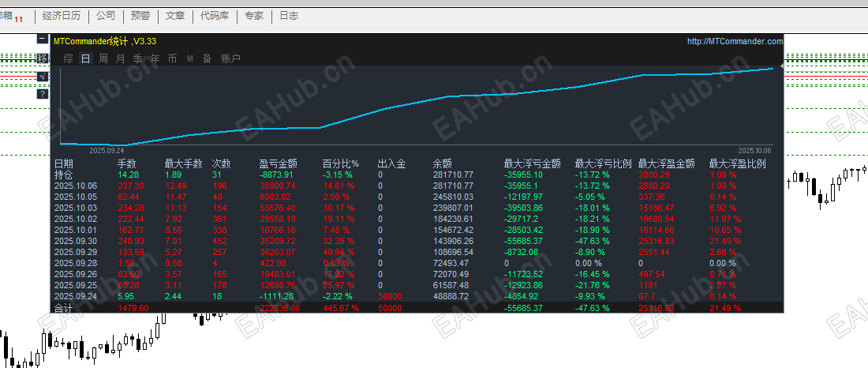The height and width of the screenshot is (368, 868).
Task: Click the 最大浮亏金额 column header
Action: click(532, 164)
